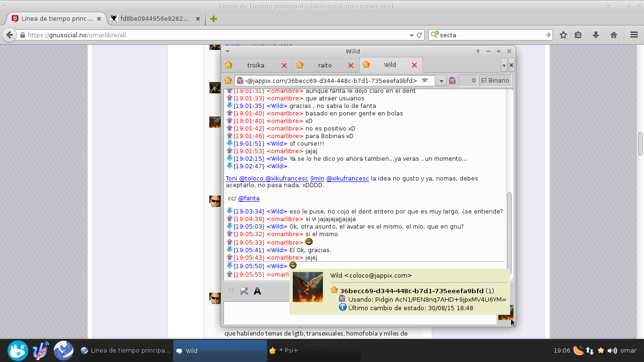Reload the page with refresh icon
The width and height of the screenshot is (644, 362).
click(x=419, y=35)
